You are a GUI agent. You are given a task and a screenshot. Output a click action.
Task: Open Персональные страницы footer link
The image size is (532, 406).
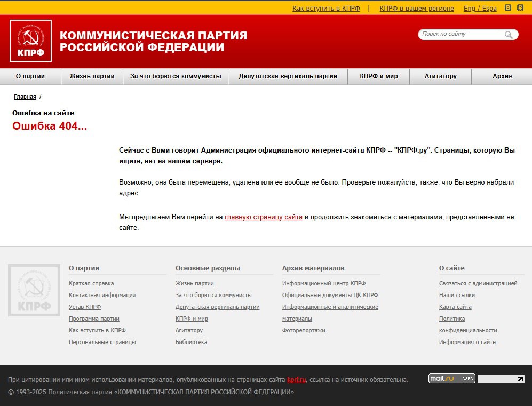click(102, 342)
